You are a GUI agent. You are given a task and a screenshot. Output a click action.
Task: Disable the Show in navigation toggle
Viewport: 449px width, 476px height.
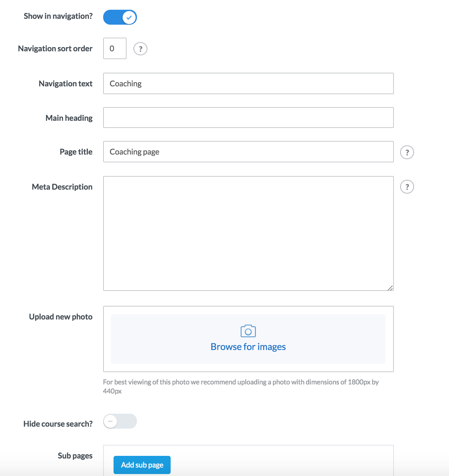coord(120,17)
